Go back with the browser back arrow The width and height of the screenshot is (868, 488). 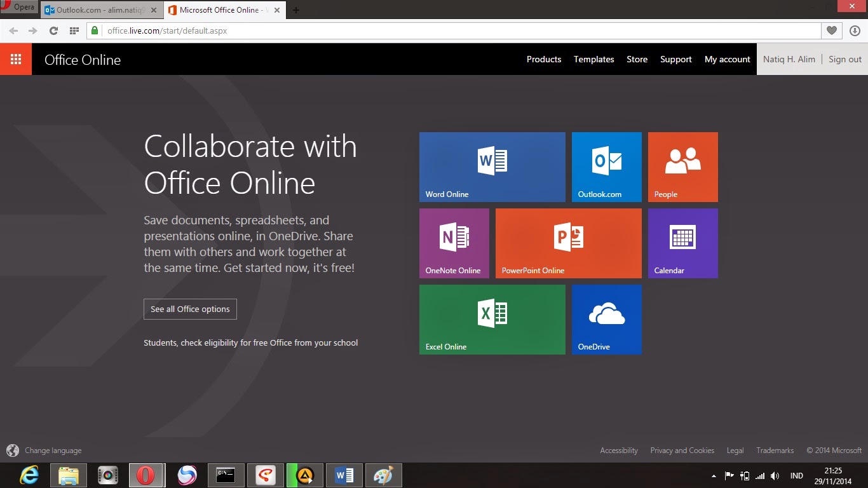(13, 30)
